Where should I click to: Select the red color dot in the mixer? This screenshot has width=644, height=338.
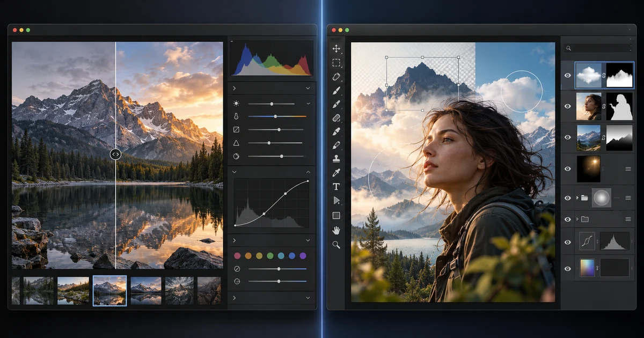click(237, 255)
